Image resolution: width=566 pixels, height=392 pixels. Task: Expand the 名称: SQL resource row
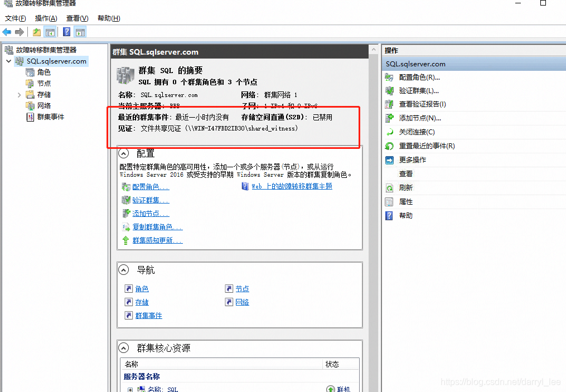pos(130,389)
